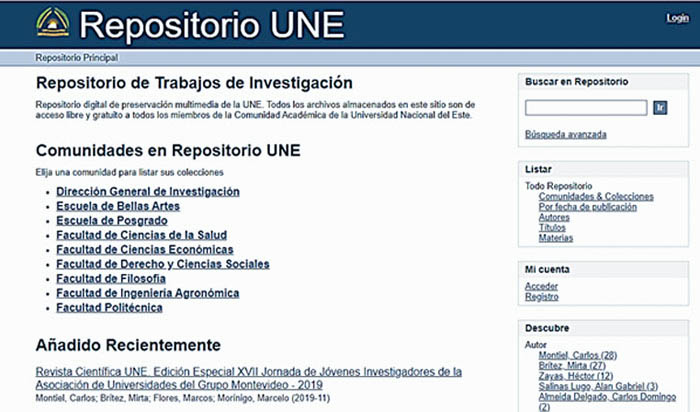Filter by author Montiel, Carlos (28)
700x412 pixels.
tap(578, 355)
